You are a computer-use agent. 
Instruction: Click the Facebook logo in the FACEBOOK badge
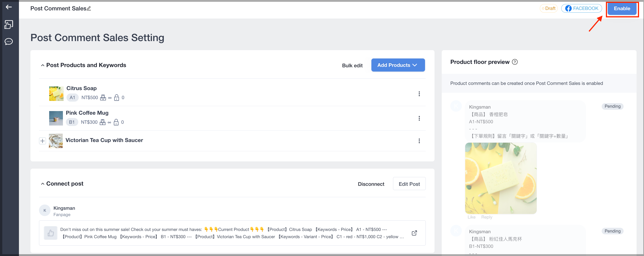pyautogui.click(x=568, y=8)
